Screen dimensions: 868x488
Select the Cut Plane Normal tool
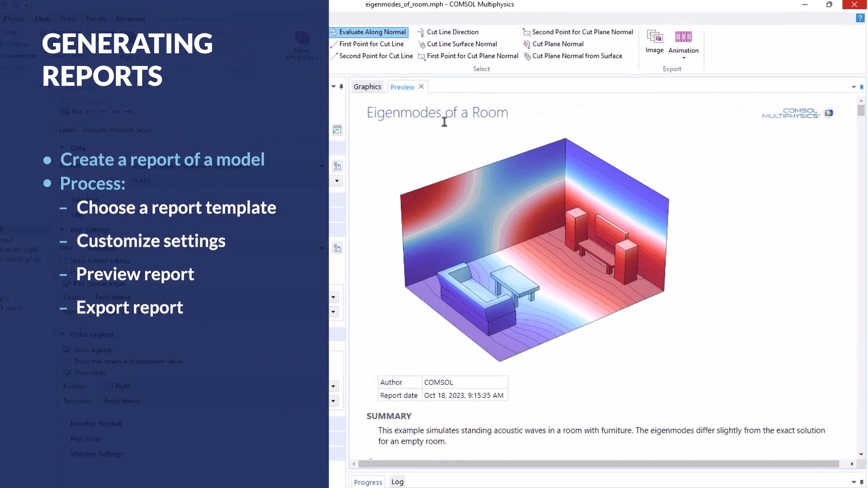pos(558,44)
